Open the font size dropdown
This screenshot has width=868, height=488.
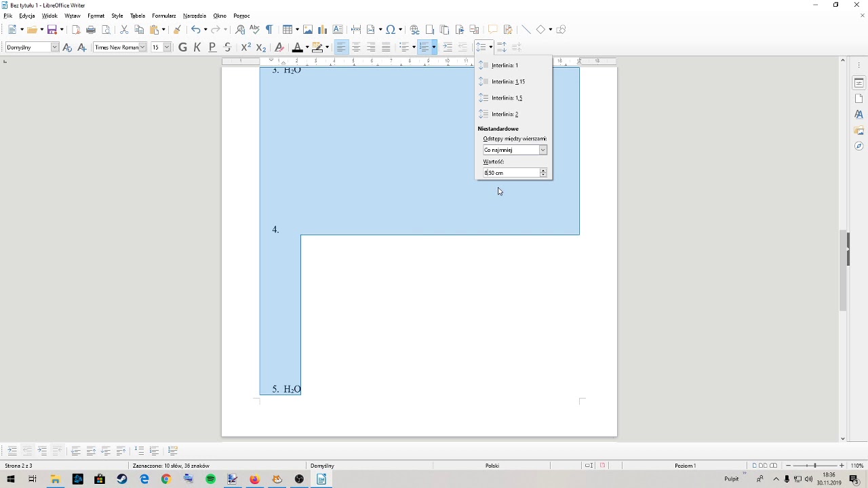point(167,47)
